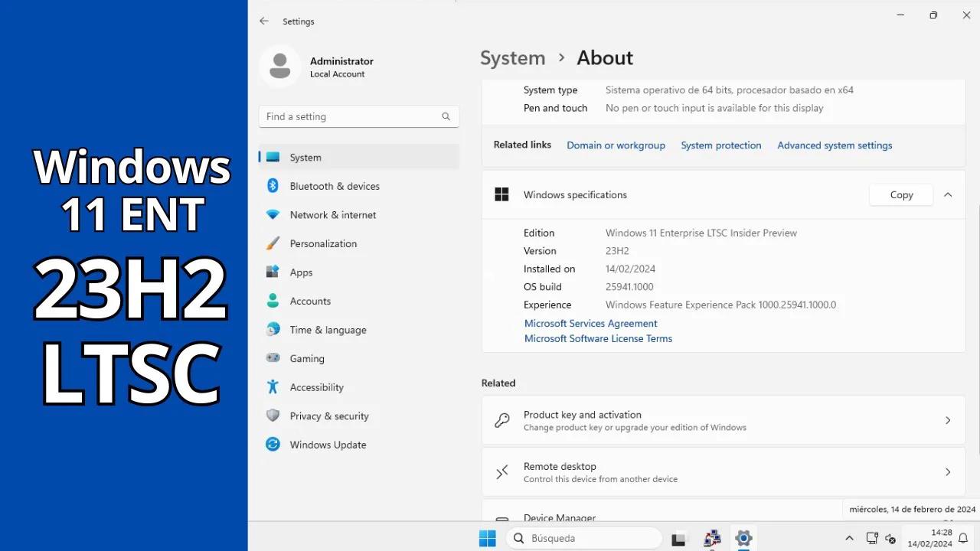This screenshot has width=980, height=551.
Task: Open Remote desktop settings
Action: (x=723, y=471)
